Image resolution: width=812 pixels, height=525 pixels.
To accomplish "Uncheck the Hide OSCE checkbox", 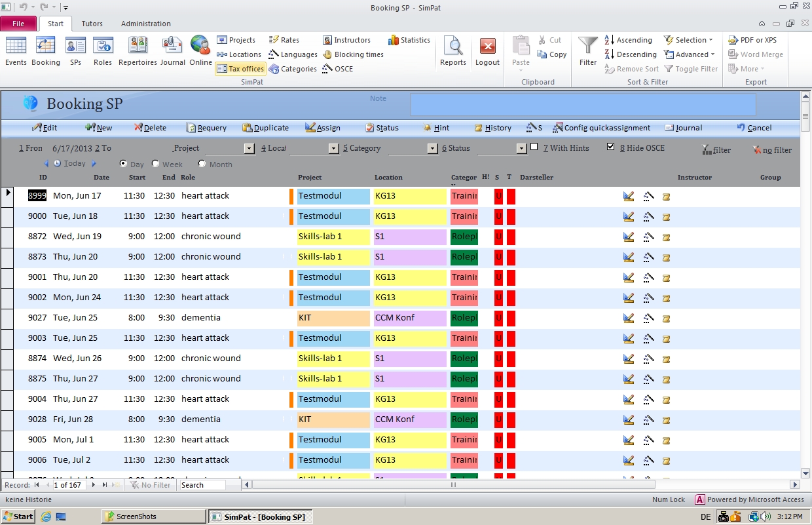I will point(611,147).
